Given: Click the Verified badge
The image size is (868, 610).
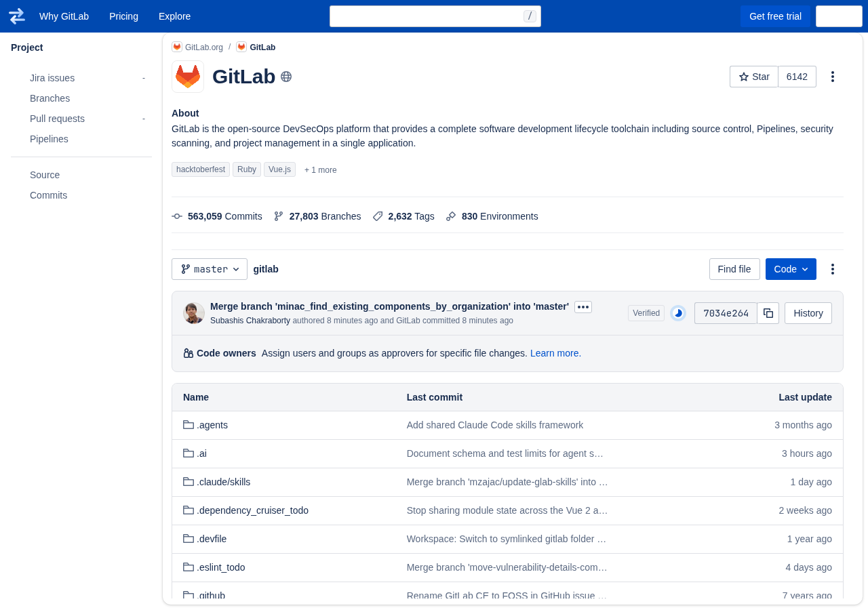Looking at the screenshot, I should tap(646, 313).
